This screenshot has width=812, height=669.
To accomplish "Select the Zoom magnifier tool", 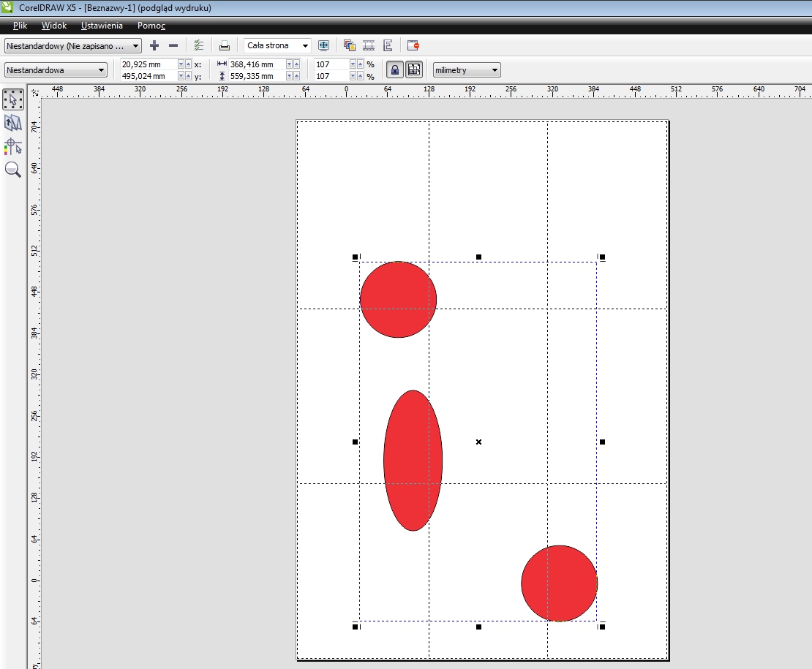I will (x=13, y=170).
